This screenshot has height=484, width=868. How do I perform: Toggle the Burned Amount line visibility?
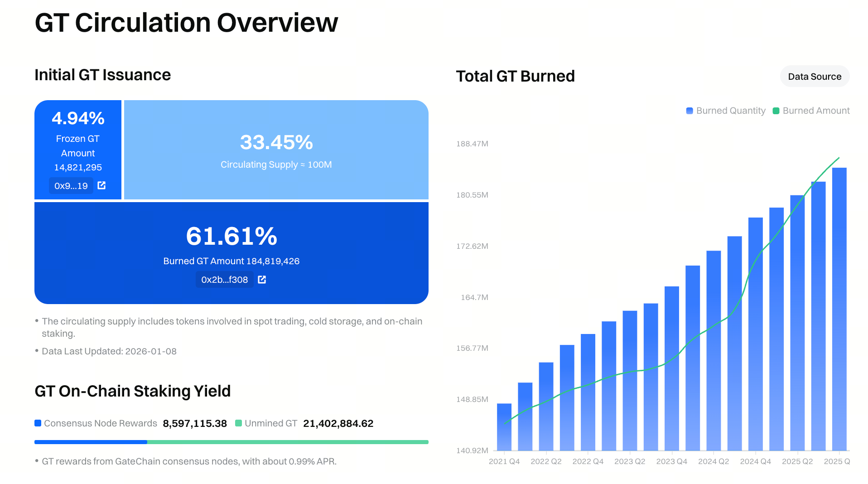[811, 110]
